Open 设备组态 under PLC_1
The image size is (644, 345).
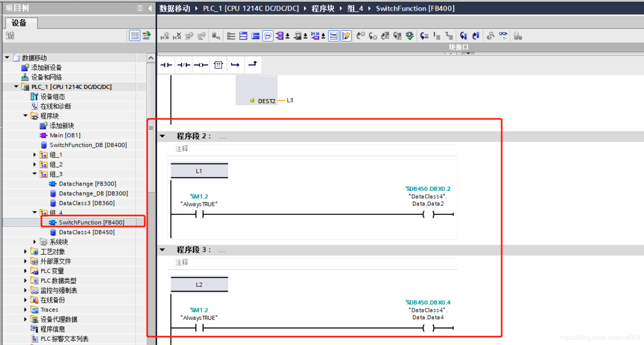[x=53, y=97]
